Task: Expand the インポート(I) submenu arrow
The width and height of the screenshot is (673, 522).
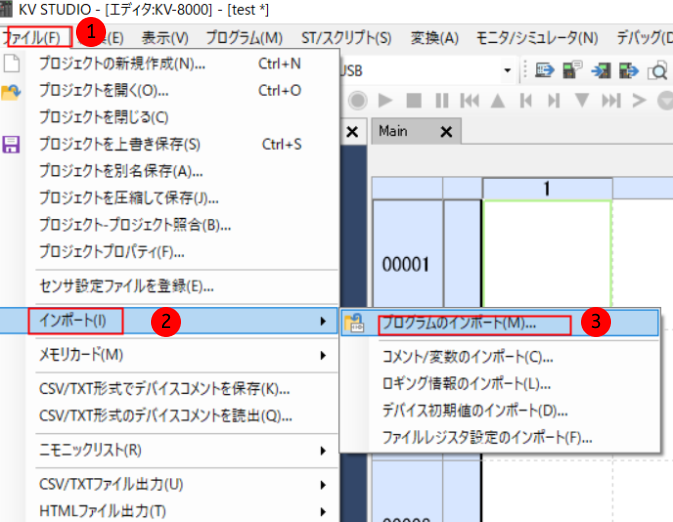Action: coord(323,321)
